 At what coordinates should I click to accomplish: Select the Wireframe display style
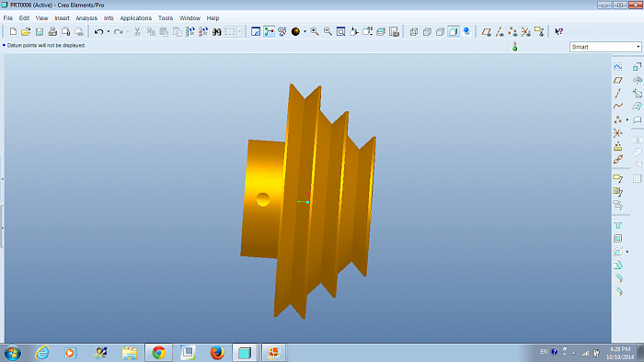tap(414, 31)
